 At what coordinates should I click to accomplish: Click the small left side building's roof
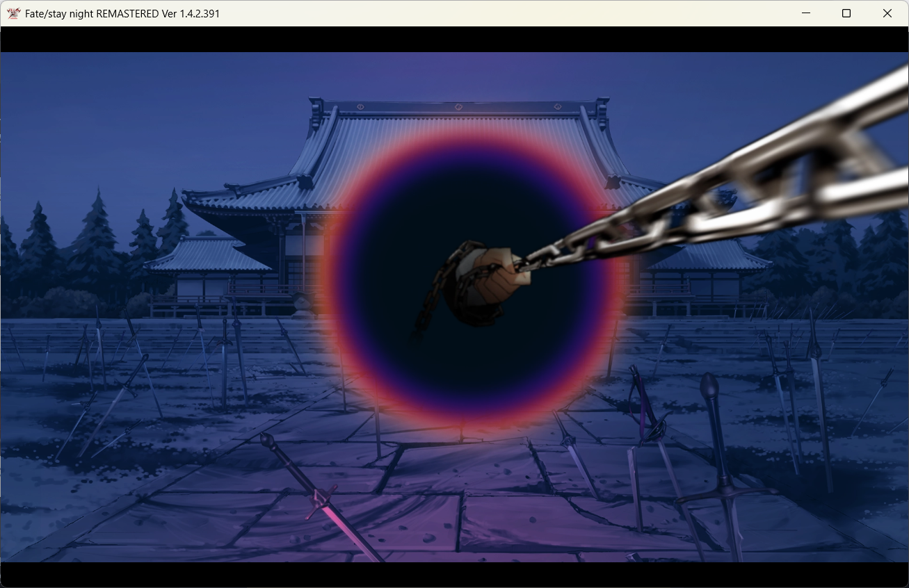pos(207,254)
